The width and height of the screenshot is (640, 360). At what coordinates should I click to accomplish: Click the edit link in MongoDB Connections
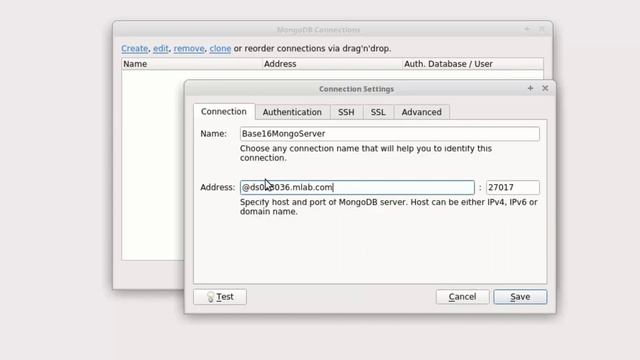point(161,49)
